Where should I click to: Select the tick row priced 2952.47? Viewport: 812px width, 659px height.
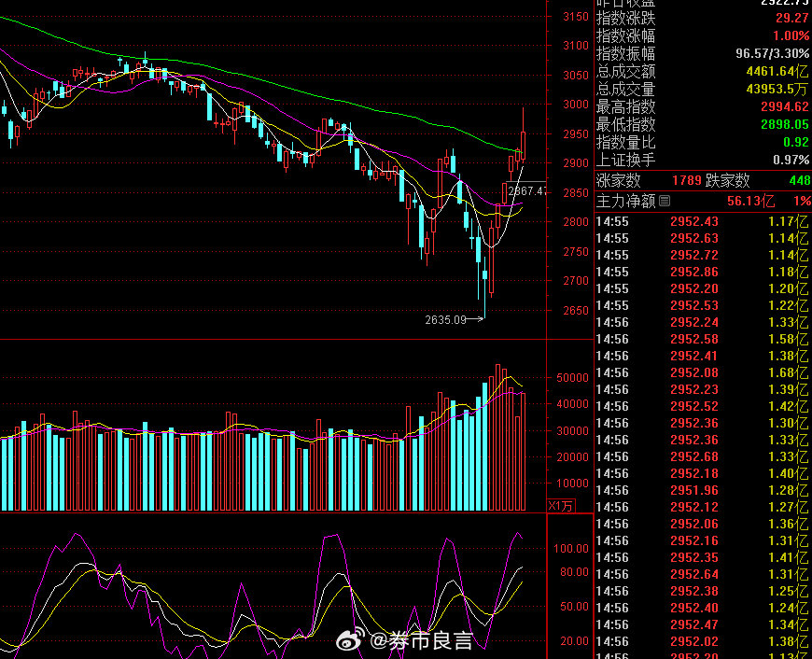[703, 624]
